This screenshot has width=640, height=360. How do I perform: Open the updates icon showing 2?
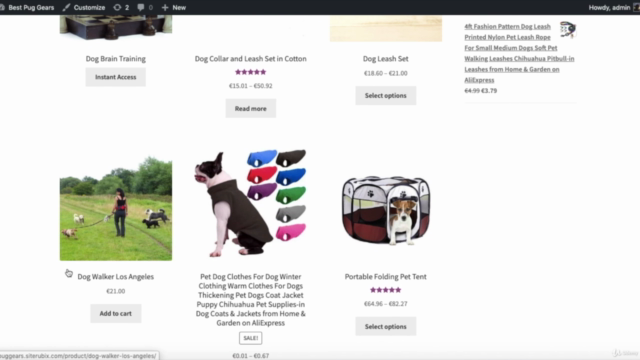coord(121,7)
